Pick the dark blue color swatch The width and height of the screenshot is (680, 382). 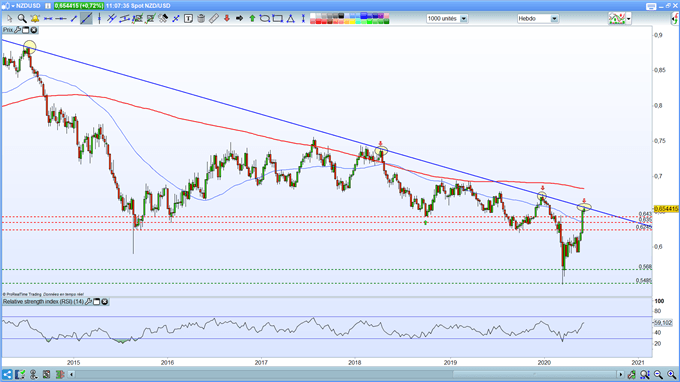click(376, 16)
